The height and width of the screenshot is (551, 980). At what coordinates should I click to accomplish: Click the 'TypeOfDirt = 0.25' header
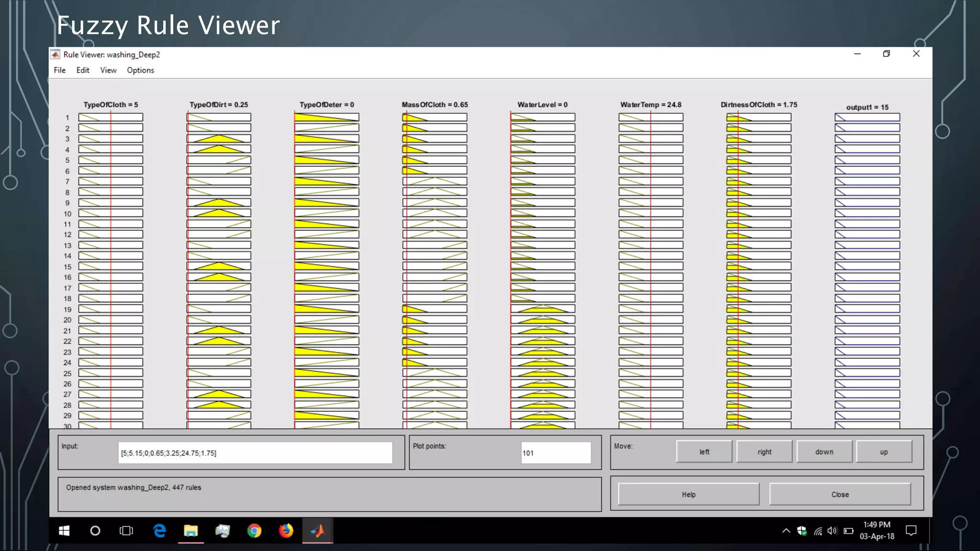pos(219,105)
